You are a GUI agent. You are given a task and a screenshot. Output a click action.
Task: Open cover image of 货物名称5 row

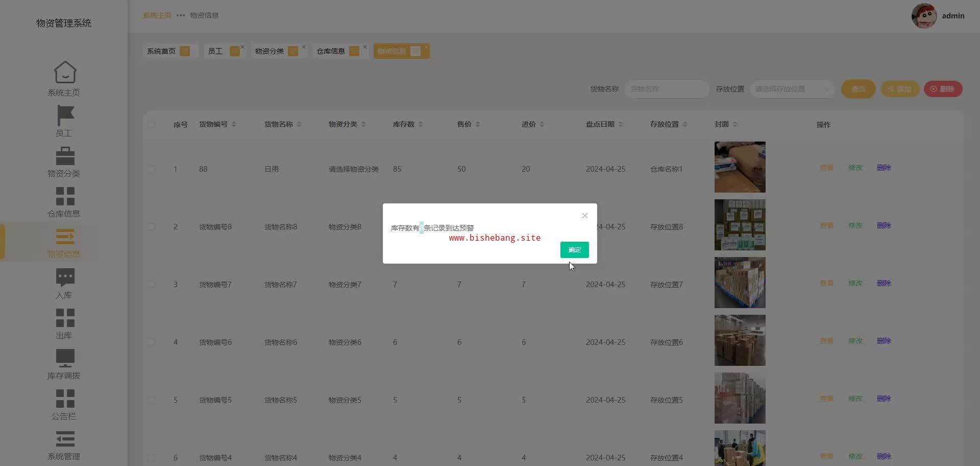click(740, 398)
